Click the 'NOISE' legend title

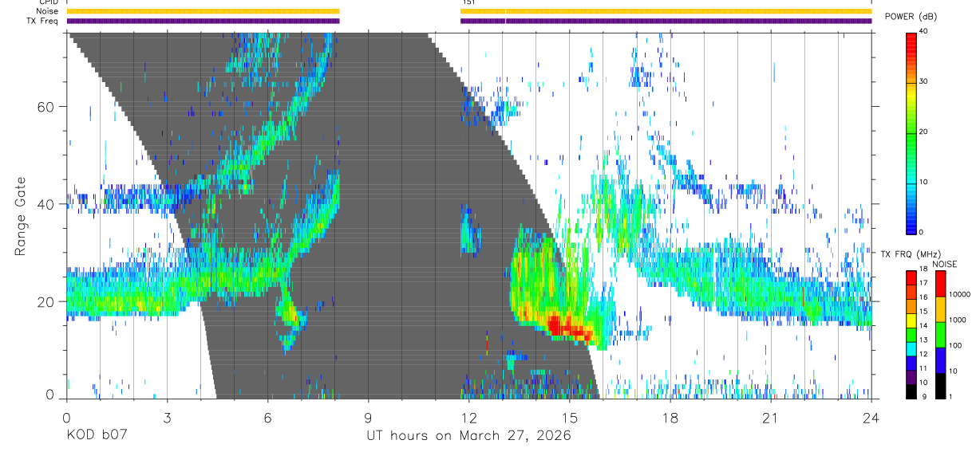943,264
